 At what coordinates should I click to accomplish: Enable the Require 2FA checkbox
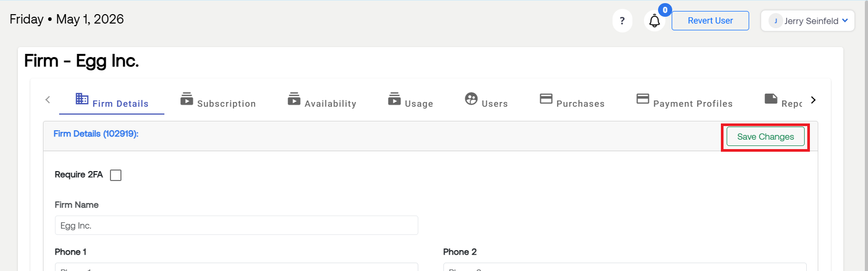point(116,175)
